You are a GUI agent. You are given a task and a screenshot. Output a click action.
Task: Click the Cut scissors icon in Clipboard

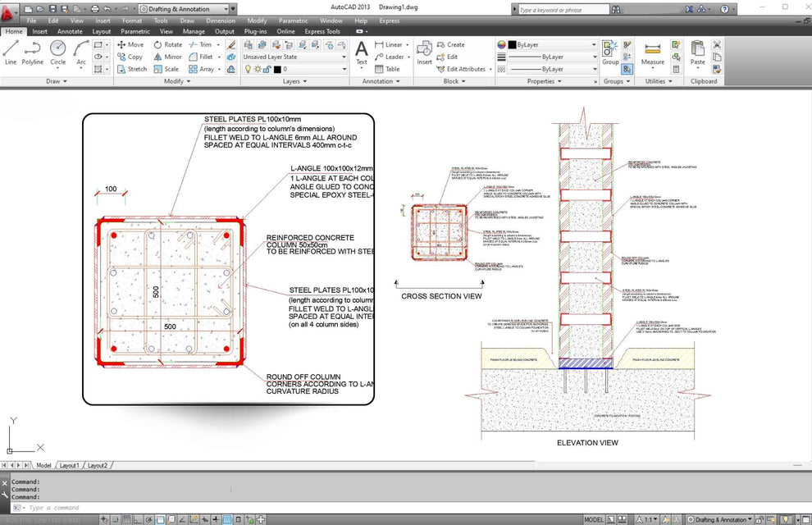[717, 44]
